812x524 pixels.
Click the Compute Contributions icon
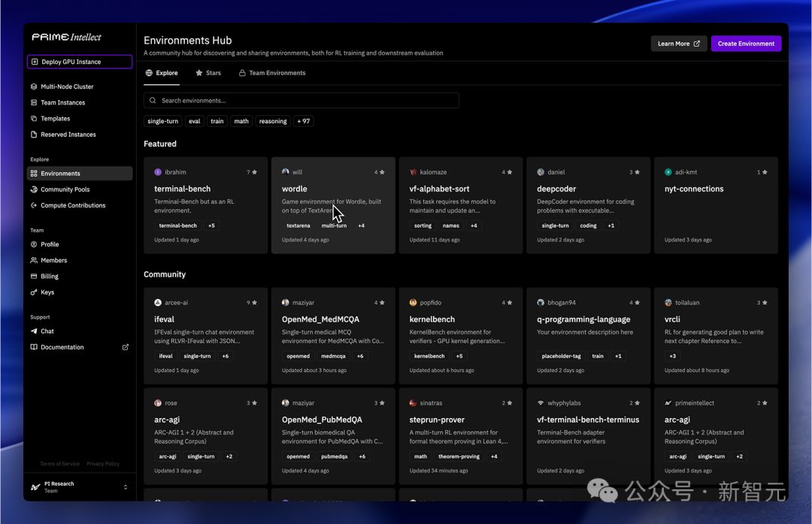tap(34, 205)
